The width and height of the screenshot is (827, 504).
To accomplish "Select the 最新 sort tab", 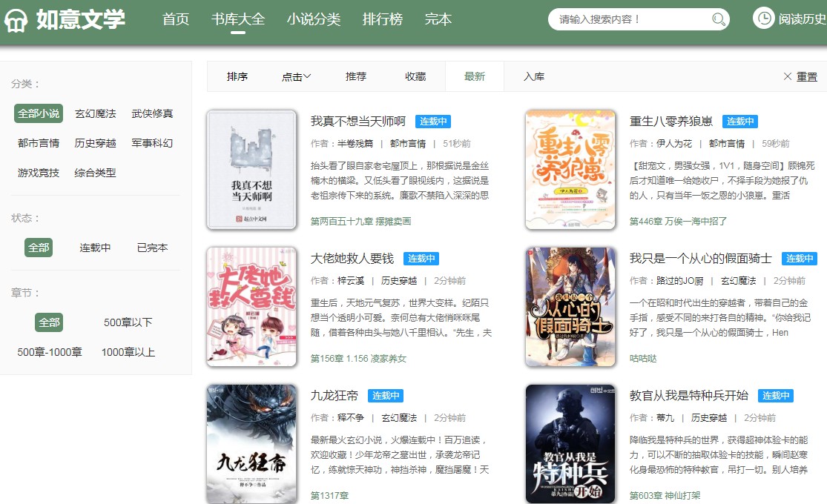I will (475, 76).
